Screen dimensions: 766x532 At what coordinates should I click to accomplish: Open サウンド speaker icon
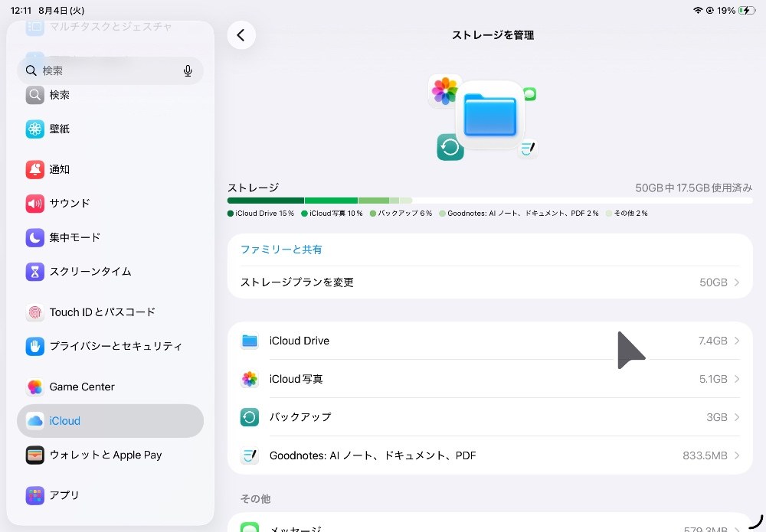34,203
